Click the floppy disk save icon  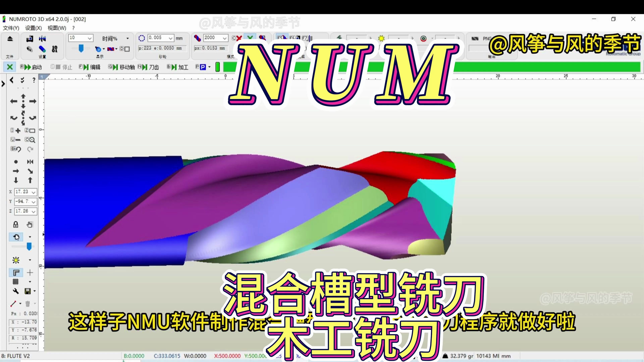coord(28,291)
